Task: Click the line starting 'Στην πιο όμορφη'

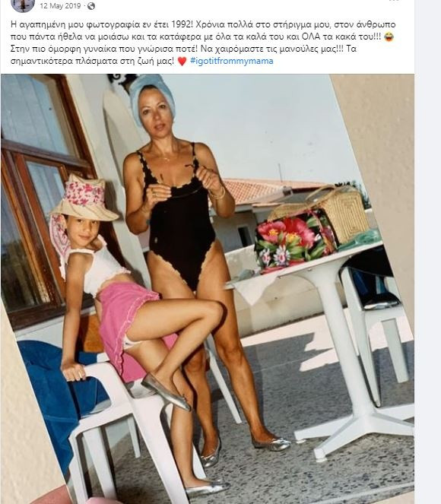Action: pyautogui.click(x=183, y=49)
